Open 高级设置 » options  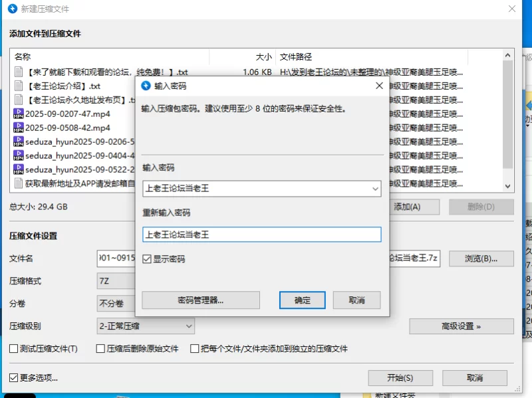point(462,326)
